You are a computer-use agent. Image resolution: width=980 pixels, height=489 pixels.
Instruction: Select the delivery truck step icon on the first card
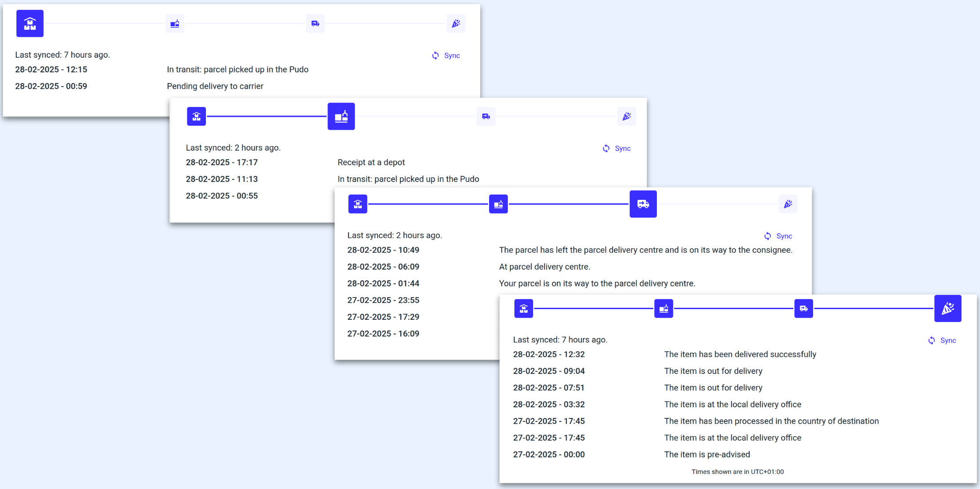coord(315,23)
